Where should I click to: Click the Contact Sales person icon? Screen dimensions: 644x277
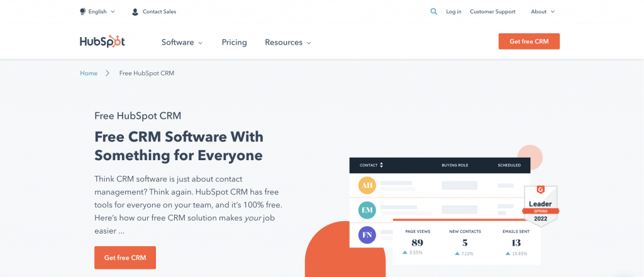click(x=135, y=12)
